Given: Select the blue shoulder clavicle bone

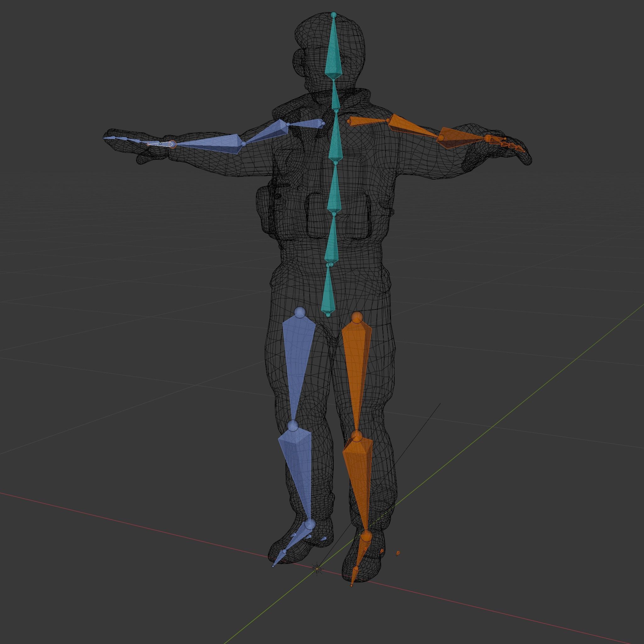Looking at the screenshot, I should 305,124.
